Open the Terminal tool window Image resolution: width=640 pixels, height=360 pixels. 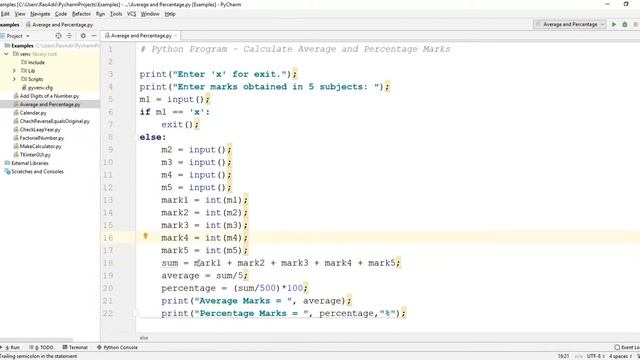point(75,347)
